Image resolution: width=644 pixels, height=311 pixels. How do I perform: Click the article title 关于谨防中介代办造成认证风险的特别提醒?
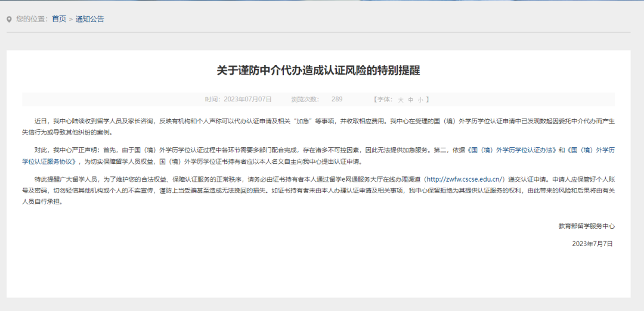pyautogui.click(x=318, y=70)
